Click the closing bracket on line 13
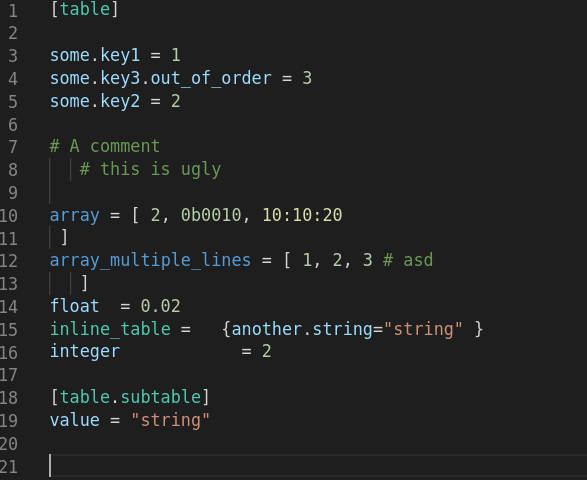 (x=85, y=283)
